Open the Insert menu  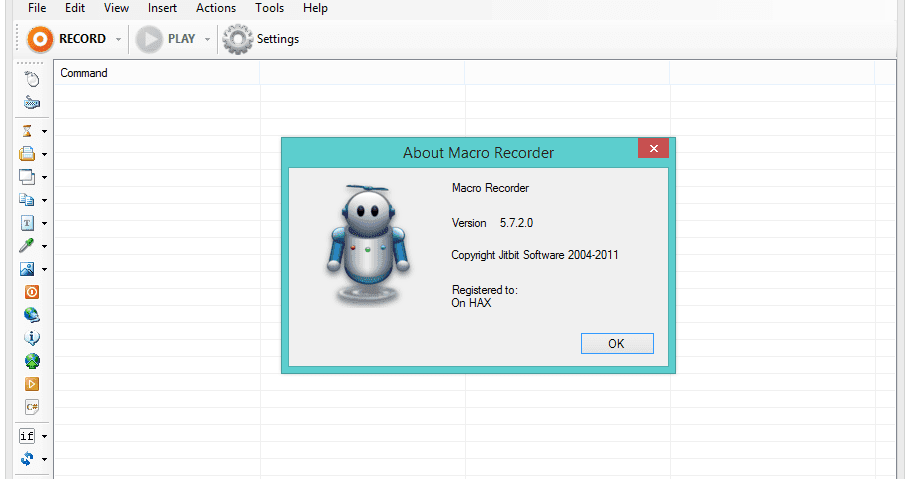162,8
